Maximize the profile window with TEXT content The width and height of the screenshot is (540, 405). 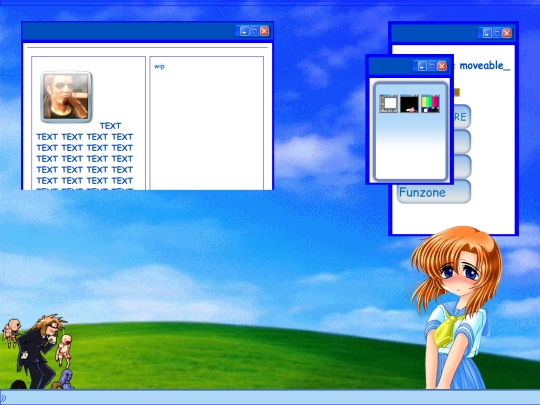tap(255, 31)
